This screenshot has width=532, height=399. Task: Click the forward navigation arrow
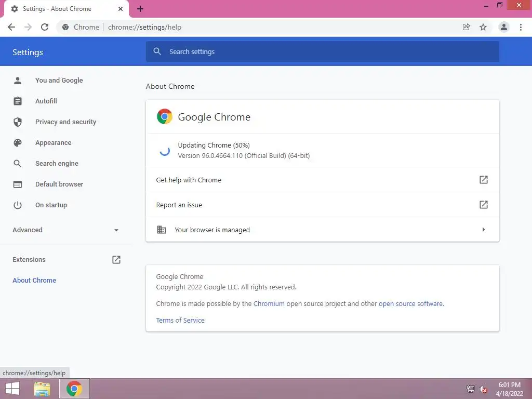[x=28, y=27]
